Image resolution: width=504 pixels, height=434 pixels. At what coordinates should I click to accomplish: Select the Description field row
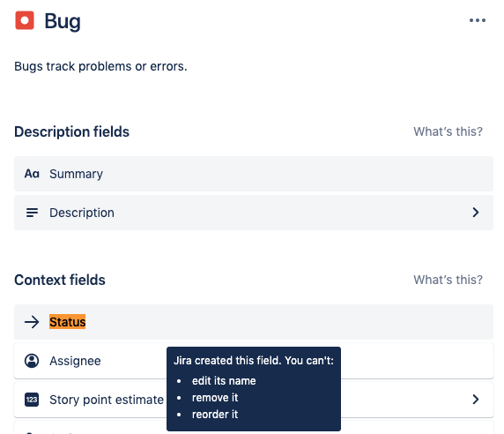click(254, 213)
